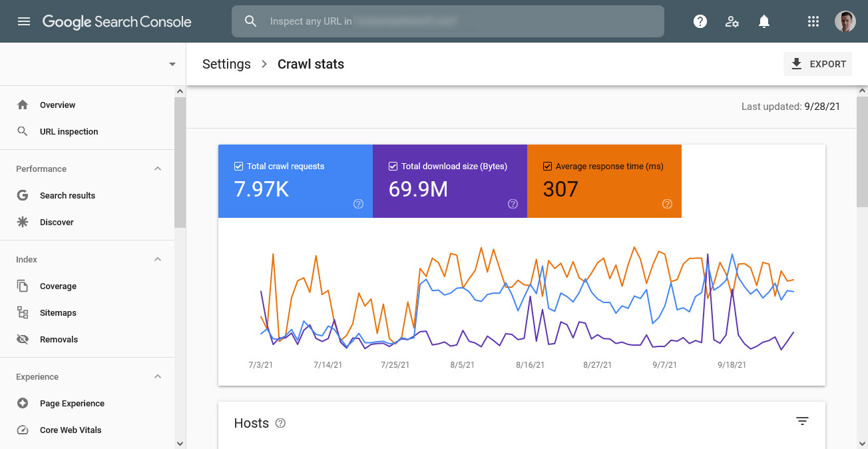Open the Google apps grid
Viewport: 868px width, 449px height.
(813, 21)
